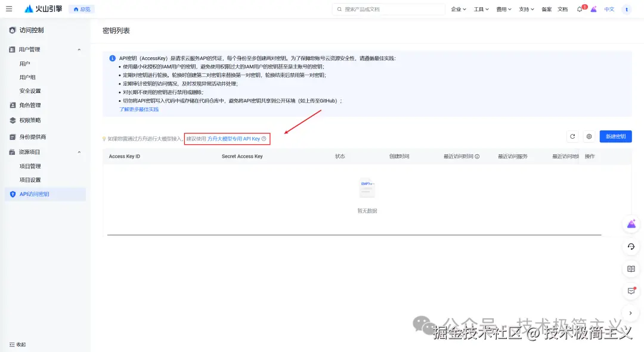Open the notification bell with red badge

point(580,8)
